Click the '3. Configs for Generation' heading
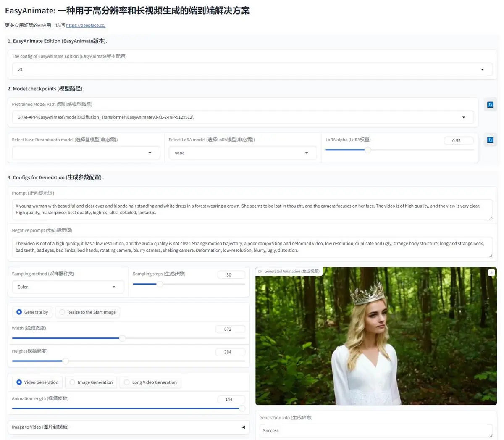The height and width of the screenshot is (440, 504). pos(55,177)
